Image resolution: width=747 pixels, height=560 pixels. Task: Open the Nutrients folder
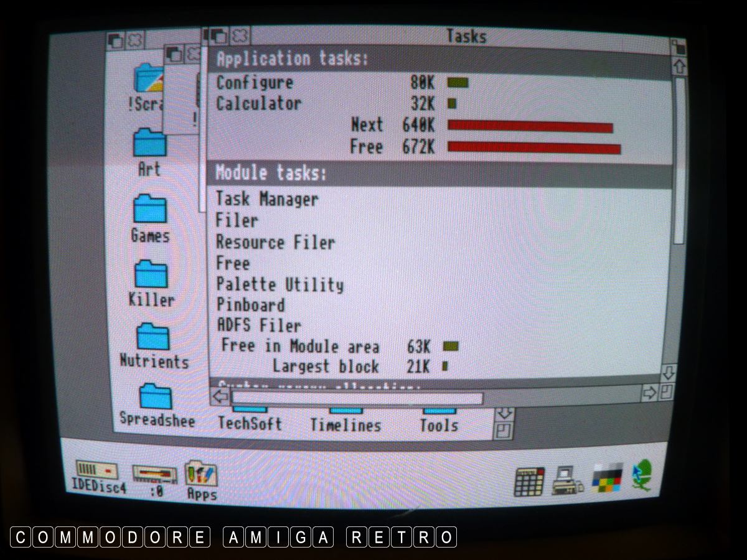pyautogui.click(x=153, y=337)
